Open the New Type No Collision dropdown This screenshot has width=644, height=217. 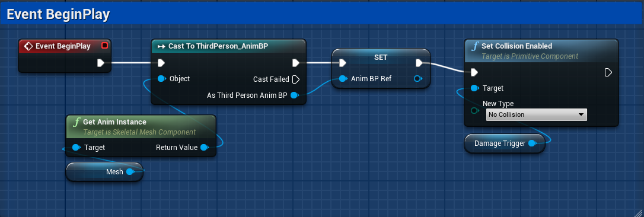point(537,114)
